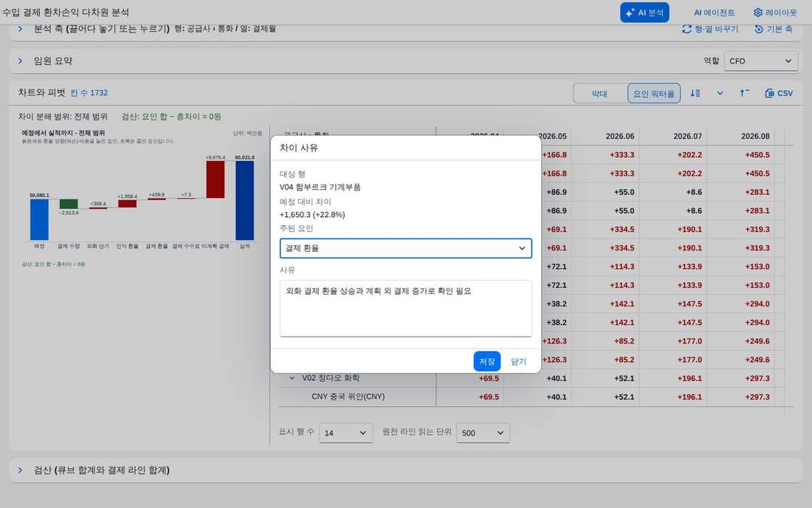Click the 차이 사유 dialog title
The height and width of the screenshot is (508, 812).
299,148
